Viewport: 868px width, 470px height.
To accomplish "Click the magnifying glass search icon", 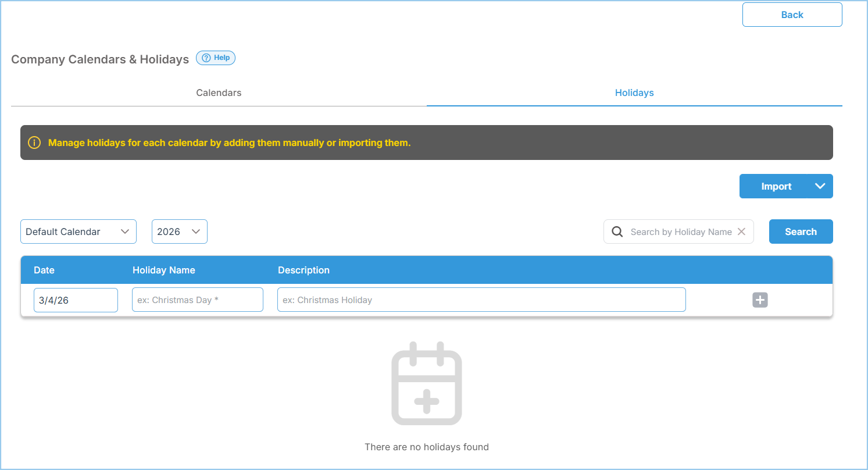I will pyautogui.click(x=617, y=232).
